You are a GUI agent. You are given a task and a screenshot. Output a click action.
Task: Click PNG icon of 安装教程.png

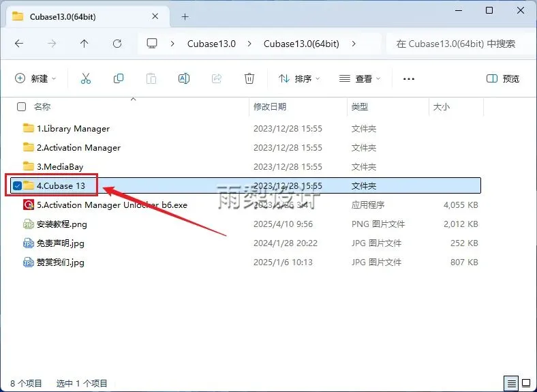29,224
